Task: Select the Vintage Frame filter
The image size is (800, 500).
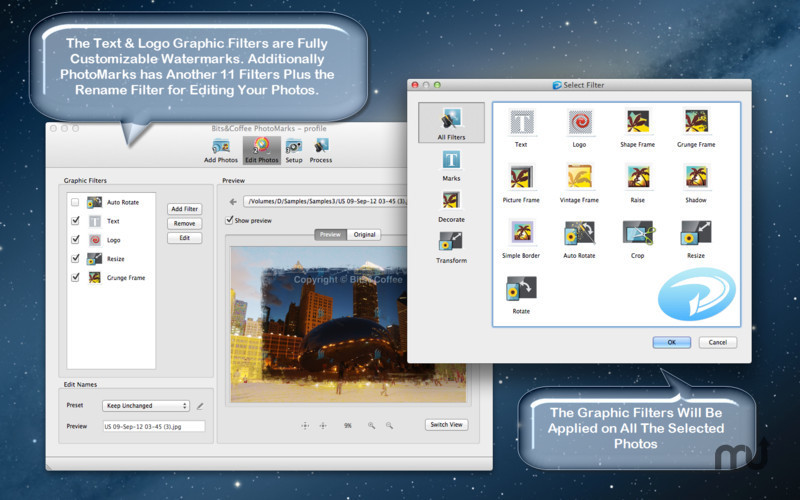Action: pyautogui.click(x=579, y=179)
